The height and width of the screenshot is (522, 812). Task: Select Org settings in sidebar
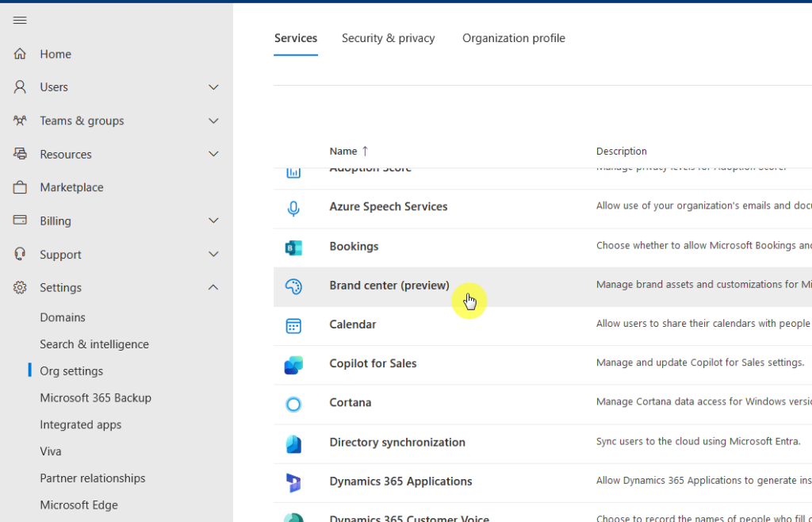pyautogui.click(x=71, y=370)
